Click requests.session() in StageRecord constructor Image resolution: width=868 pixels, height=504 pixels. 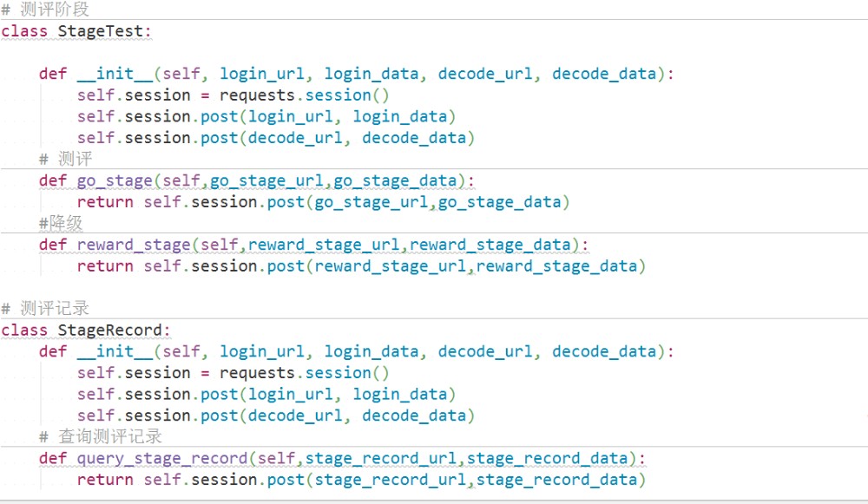(305, 373)
